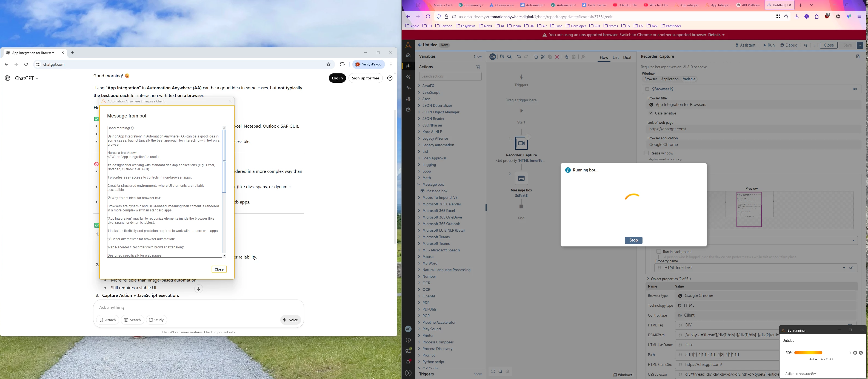Cancel the running bot with X icon
Screen dimensions: 868x379
point(861,353)
